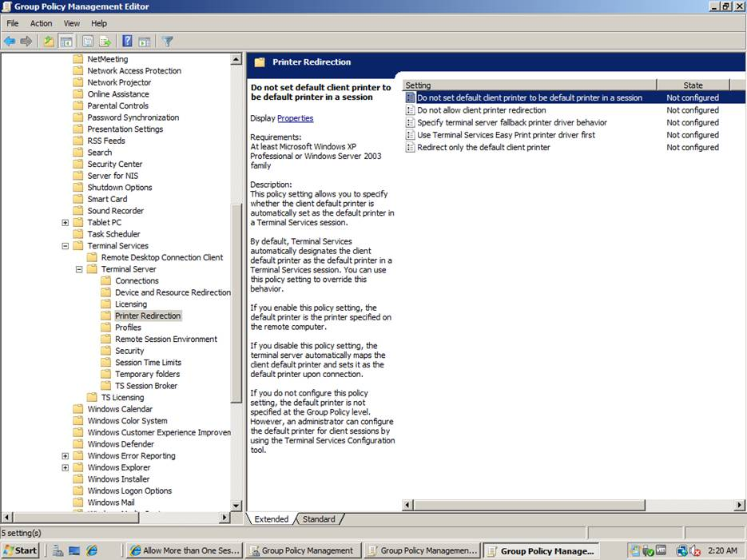Toggle Show/Hide Console Tree toolbar icon
Viewport: 747px width, 560px height.
click(x=66, y=41)
